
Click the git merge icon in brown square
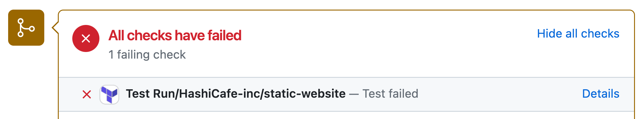(26, 28)
